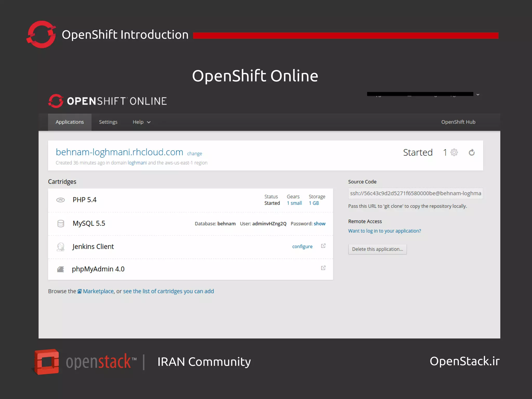The width and height of the screenshot is (532, 399).
Task: Show the MySQL password
Action: (x=320, y=224)
